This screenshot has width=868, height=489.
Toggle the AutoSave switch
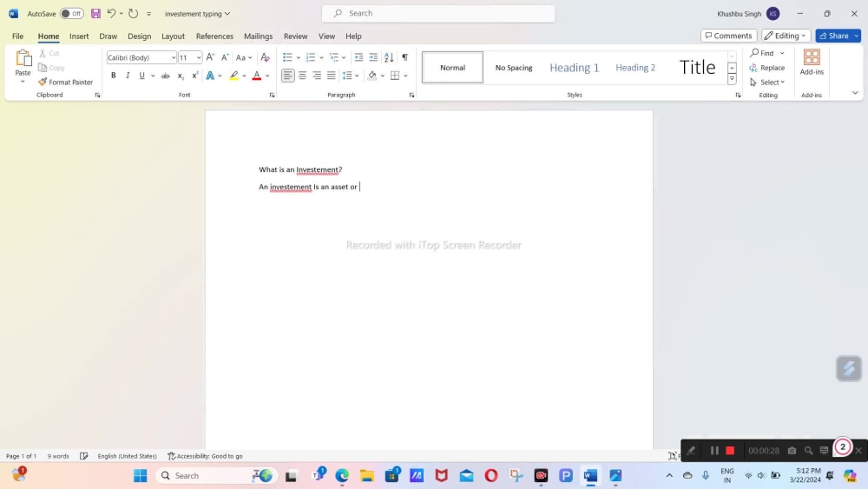[x=71, y=13]
